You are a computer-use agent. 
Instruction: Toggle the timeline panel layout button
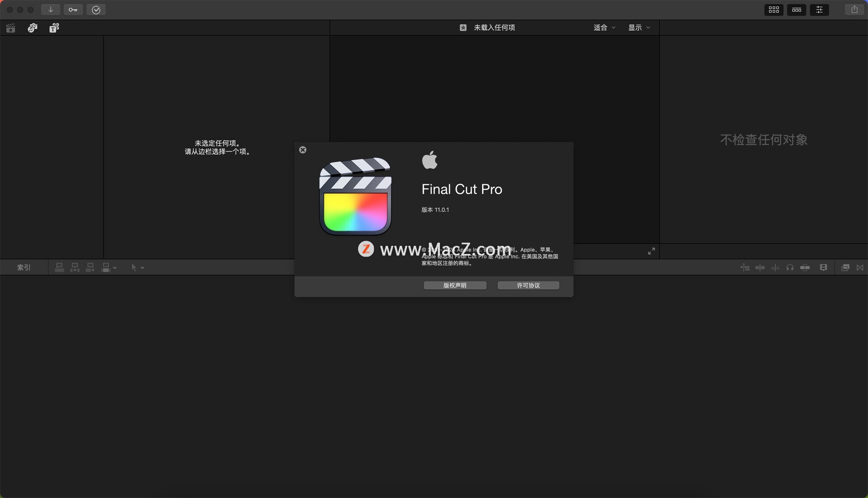click(x=797, y=9)
